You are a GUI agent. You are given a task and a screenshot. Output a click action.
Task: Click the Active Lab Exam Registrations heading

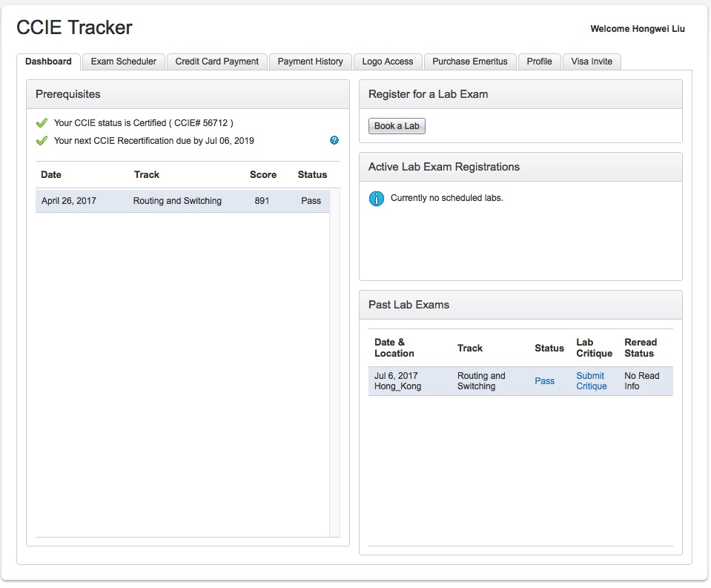444,167
